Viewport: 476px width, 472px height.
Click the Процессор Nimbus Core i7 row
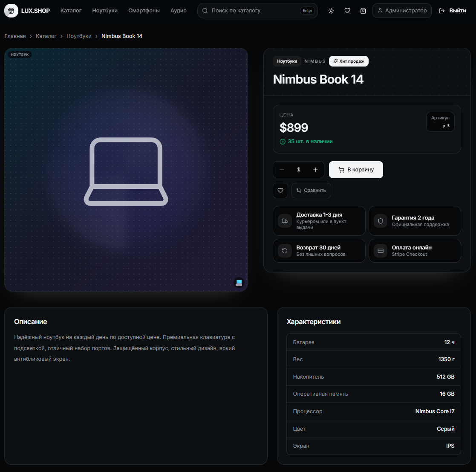click(374, 411)
